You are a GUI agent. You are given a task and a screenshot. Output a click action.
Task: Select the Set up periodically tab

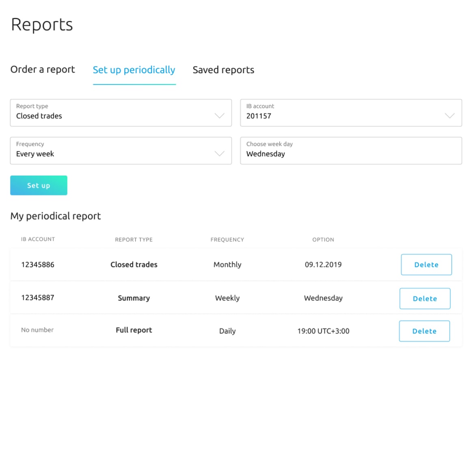tap(134, 70)
